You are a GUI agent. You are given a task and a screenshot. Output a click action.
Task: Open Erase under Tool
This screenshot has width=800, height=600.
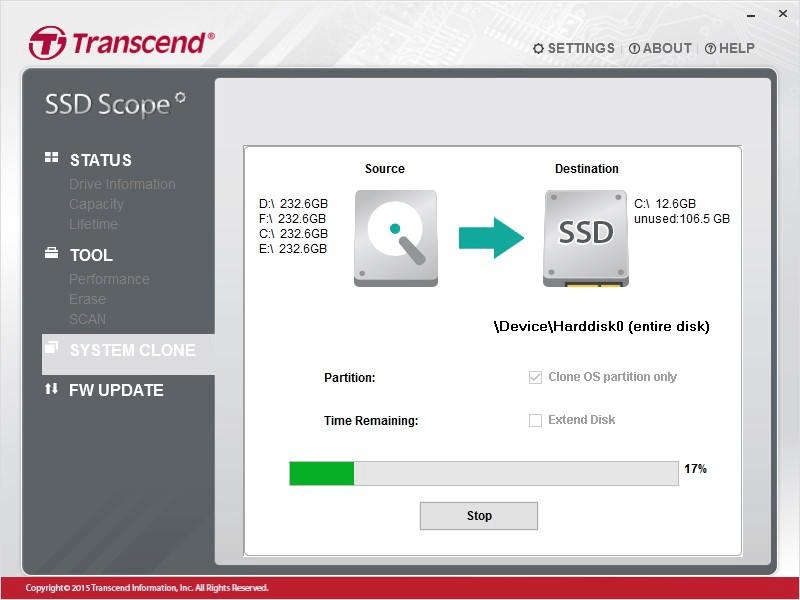[x=87, y=299]
